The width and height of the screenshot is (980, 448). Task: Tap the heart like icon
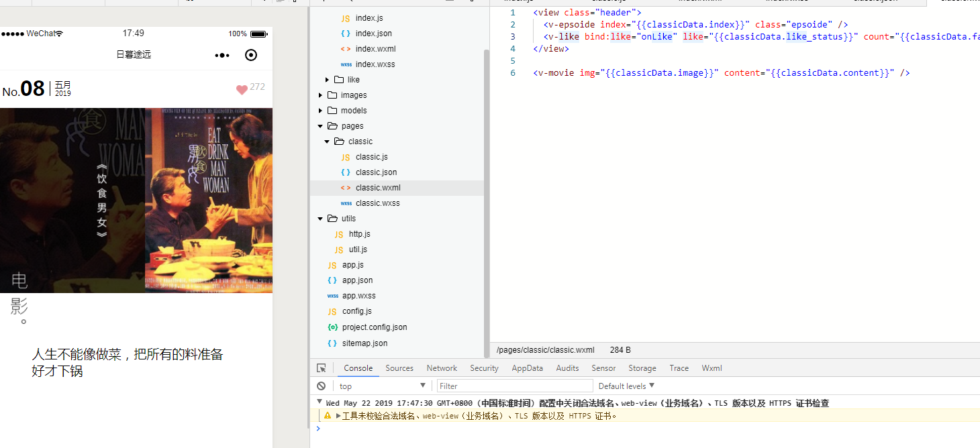point(242,90)
